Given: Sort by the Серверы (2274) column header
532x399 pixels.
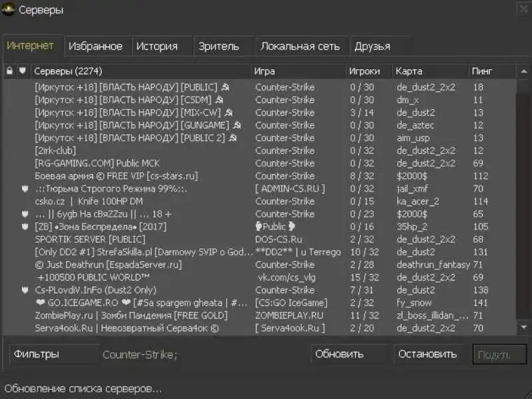Looking at the screenshot, I should coord(141,71).
